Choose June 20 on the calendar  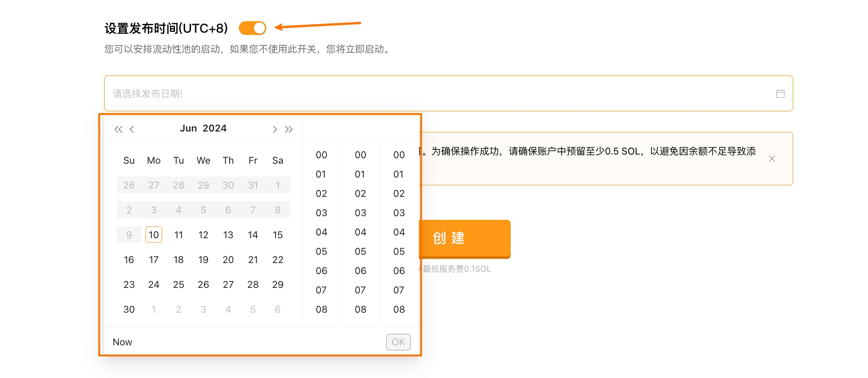(228, 260)
